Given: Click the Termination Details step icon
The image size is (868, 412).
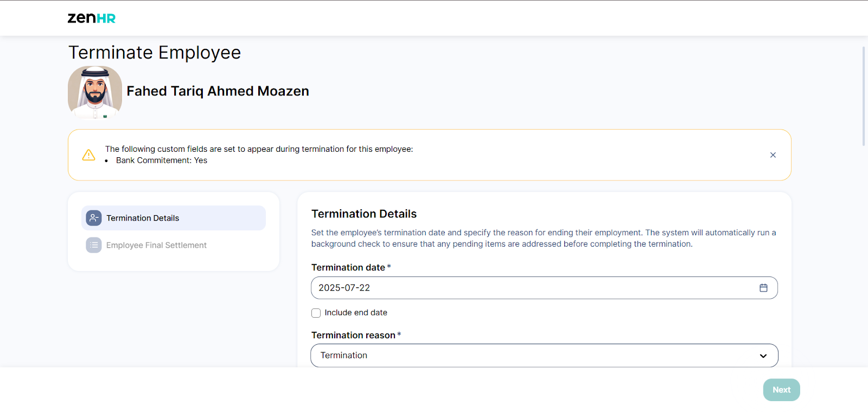Looking at the screenshot, I should tap(94, 218).
